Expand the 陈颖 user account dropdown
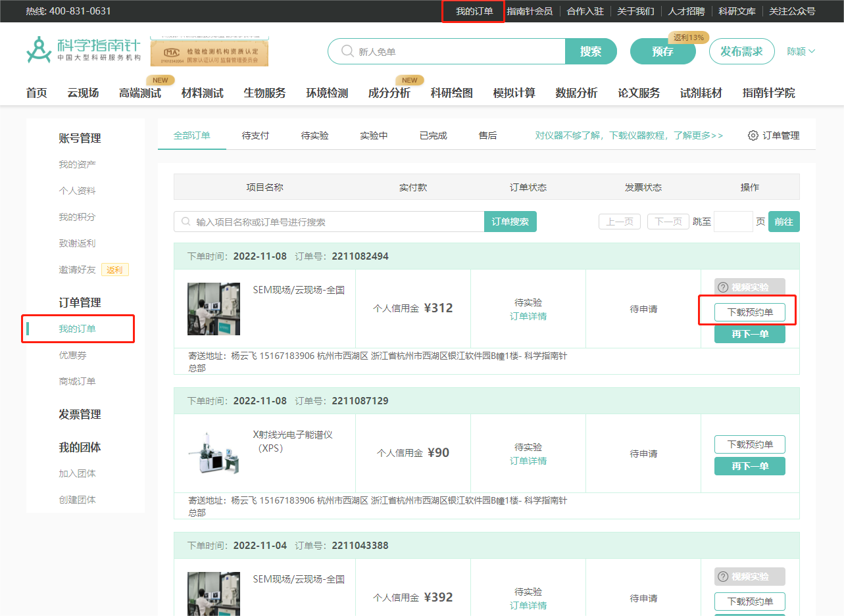The height and width of the screenshot is (616, 844). [801, 51]
